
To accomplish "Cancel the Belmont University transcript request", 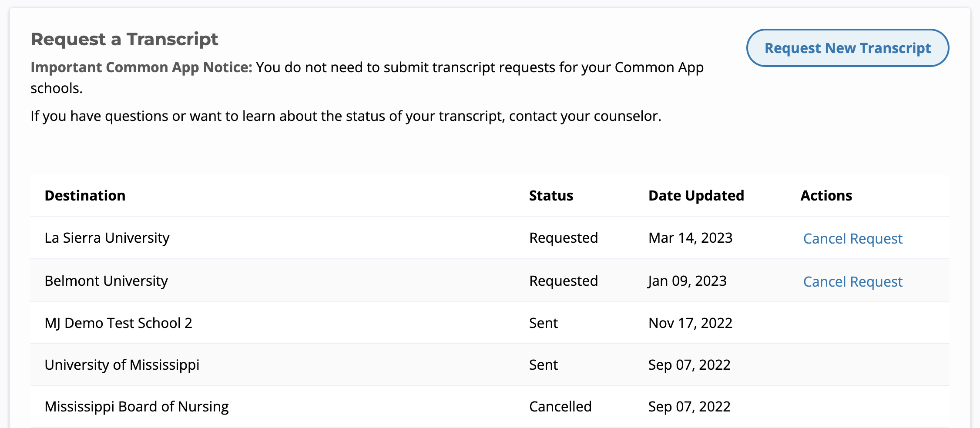I will pyautogui.click(x=852, y=281).
